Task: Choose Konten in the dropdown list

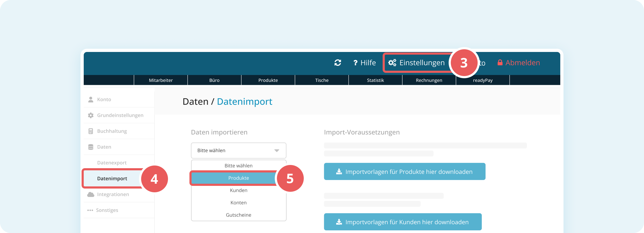Action: (x=239, y=203)
